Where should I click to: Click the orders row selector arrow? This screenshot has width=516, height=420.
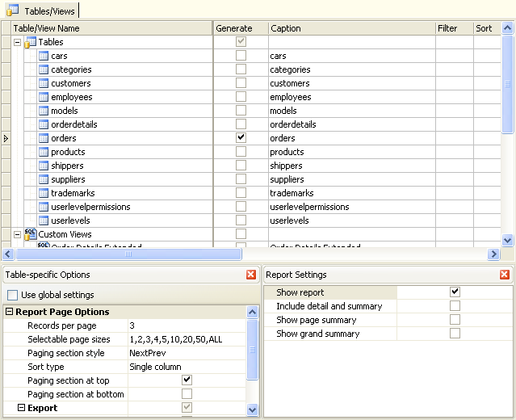tap(6, 138)
